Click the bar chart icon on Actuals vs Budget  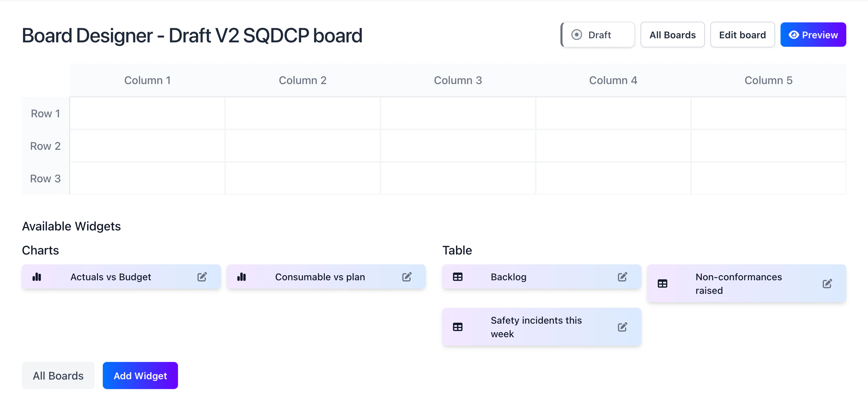pyautogui.click(x=37, y=277)
